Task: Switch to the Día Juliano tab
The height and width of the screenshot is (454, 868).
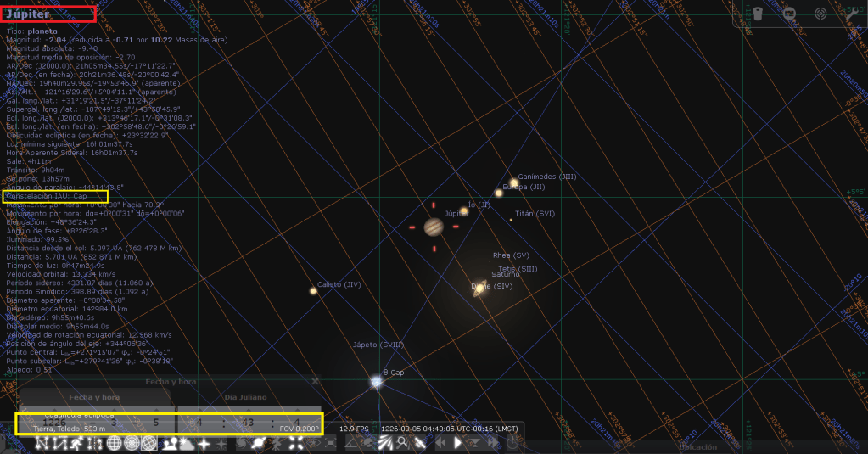Action: click(245, 397)
